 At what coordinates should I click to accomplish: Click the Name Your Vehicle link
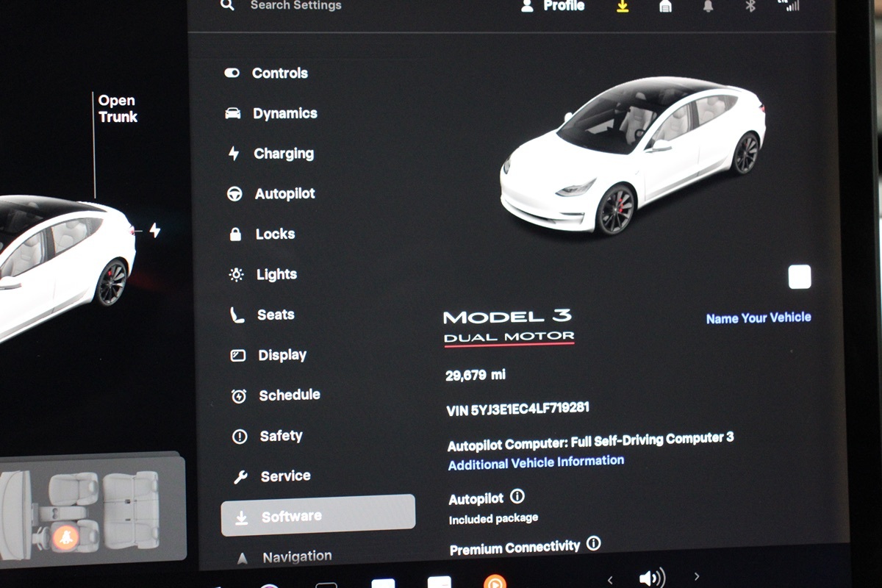(758, 318)
